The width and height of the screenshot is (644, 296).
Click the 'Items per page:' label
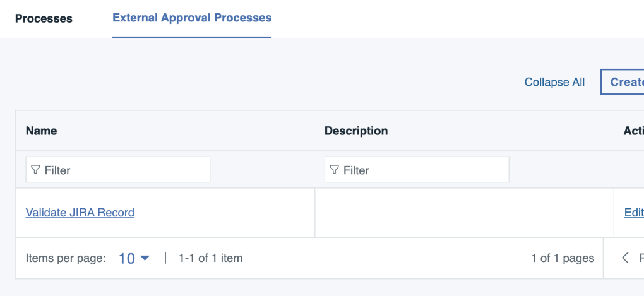66,258
